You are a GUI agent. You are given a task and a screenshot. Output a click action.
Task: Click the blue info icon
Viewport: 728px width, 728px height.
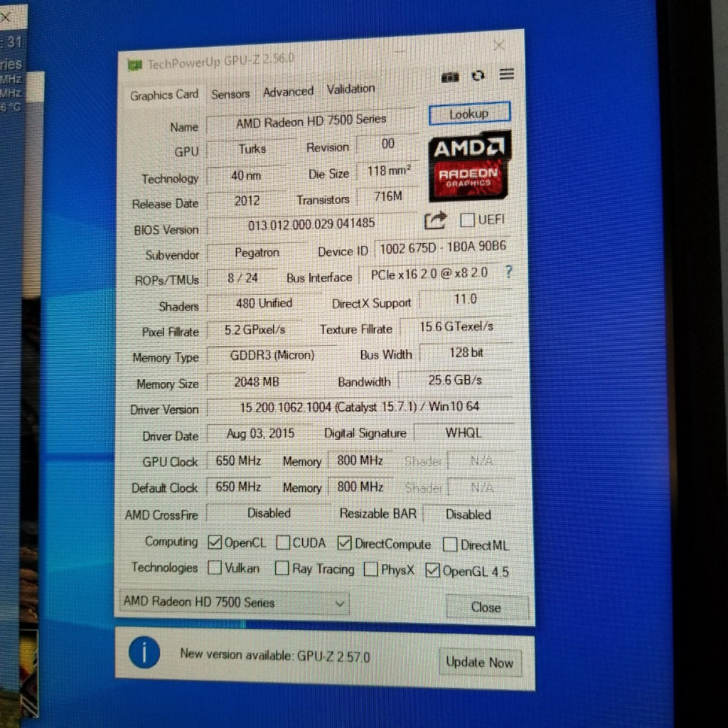point(144,652)
